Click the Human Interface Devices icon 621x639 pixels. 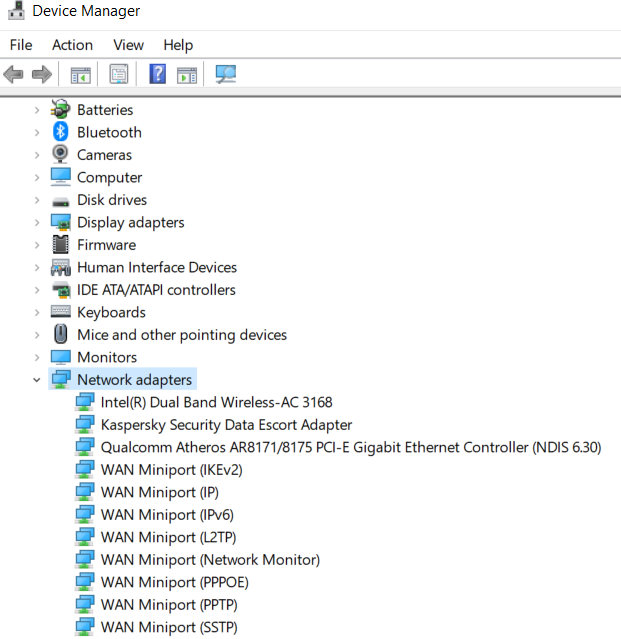61,267
